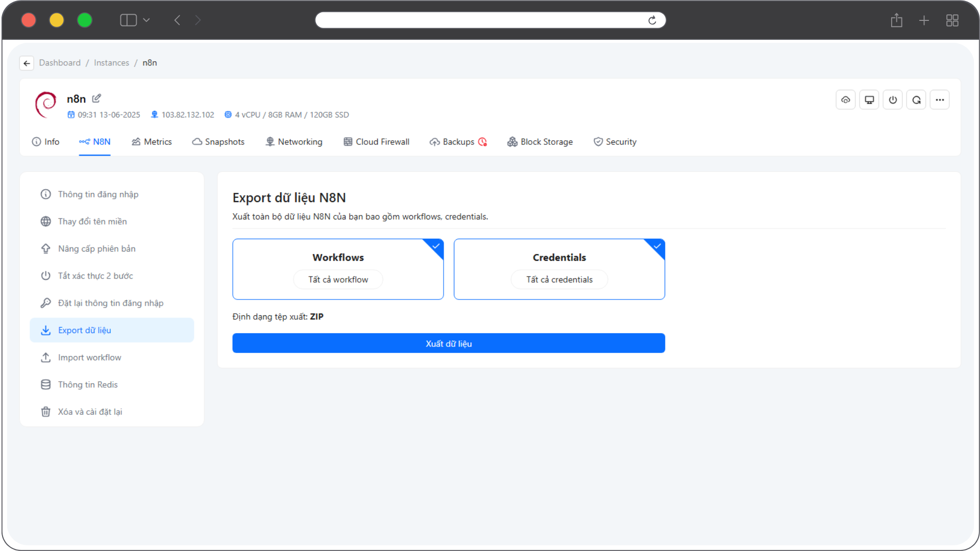This screenshot has width=980, height=551.
Task: Toggle the Credentials export card checkmark
Action: [657, 246]
